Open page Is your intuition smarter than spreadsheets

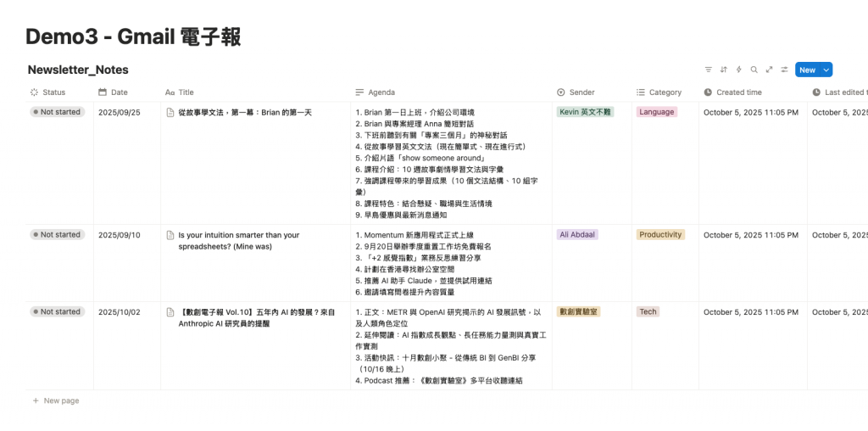[238, 240]
